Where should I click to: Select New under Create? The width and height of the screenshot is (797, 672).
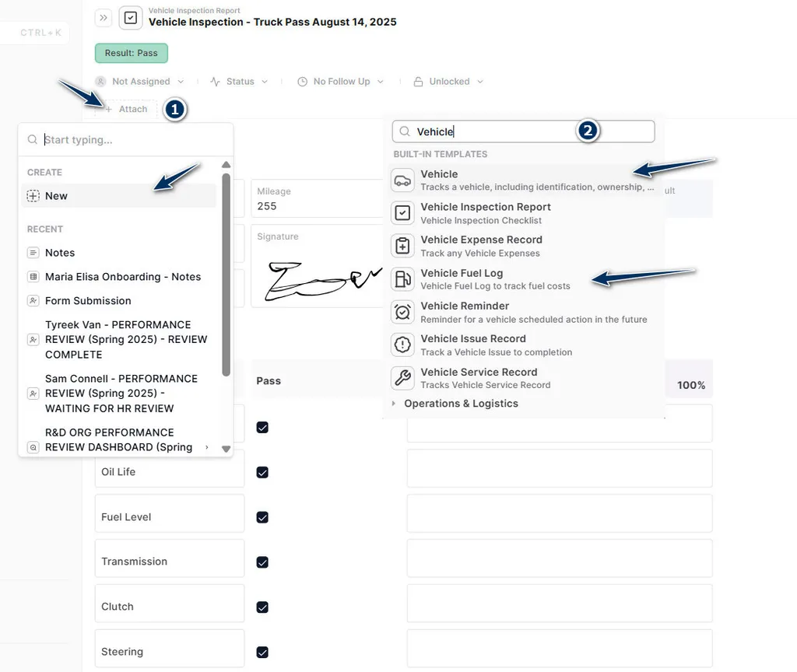pos(56,196)
